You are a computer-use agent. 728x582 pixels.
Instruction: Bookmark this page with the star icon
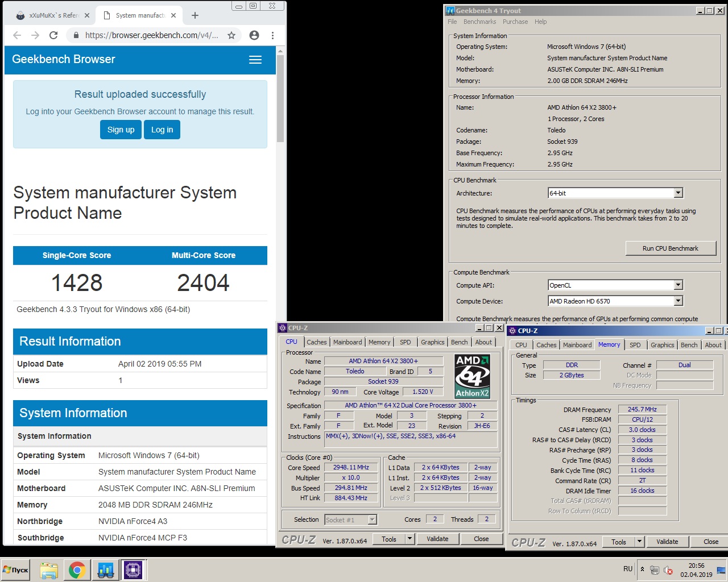click(231, 35)
